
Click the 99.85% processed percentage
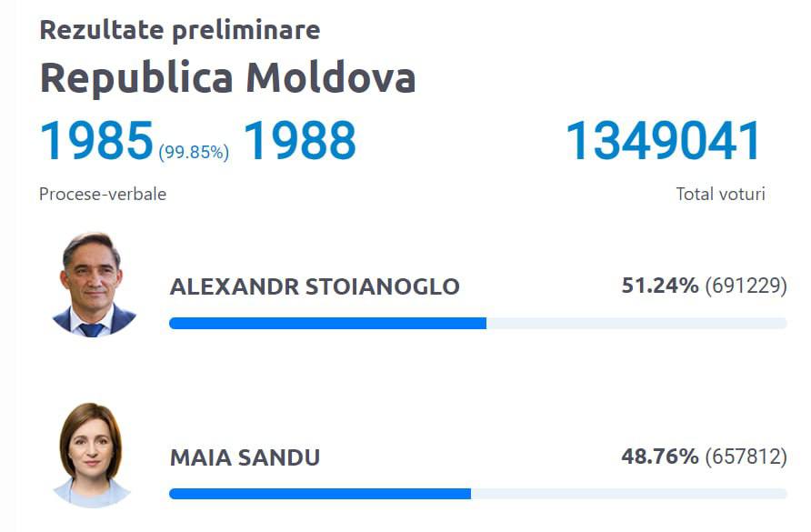pos(194,152)
